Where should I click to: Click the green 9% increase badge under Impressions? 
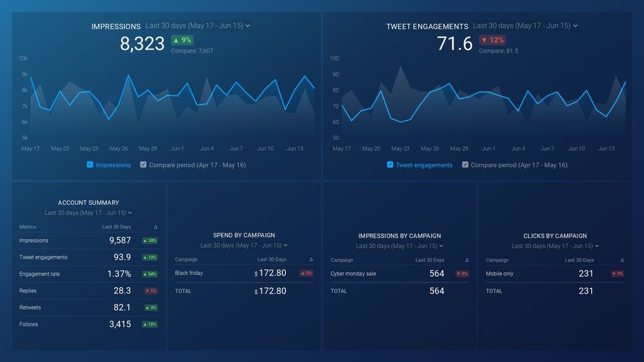tap(182, 40)
